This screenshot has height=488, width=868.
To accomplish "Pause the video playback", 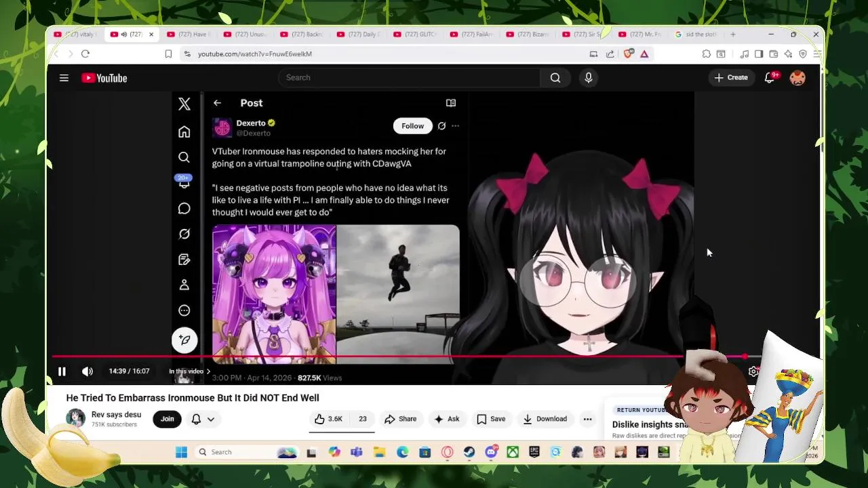I will pos(62,371).
